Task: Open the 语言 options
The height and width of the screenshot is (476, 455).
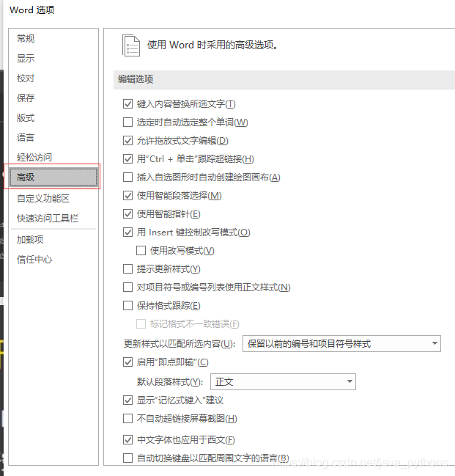Action: pyautogui.click(x=26, y=137)
